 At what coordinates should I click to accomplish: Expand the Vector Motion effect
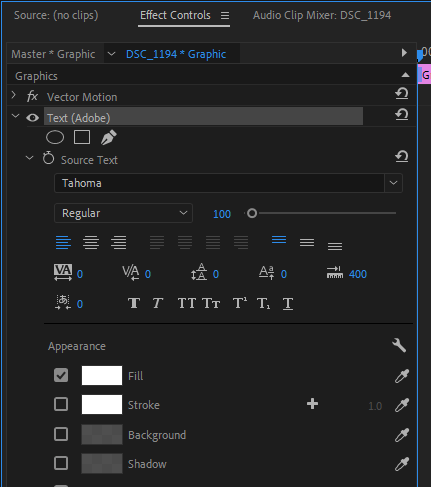pos(14,95)
